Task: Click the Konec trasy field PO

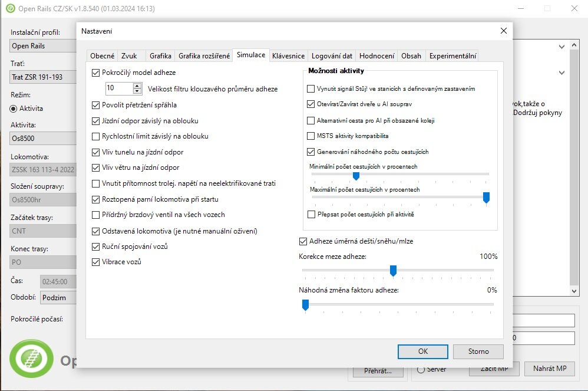Action: point(43,262)
